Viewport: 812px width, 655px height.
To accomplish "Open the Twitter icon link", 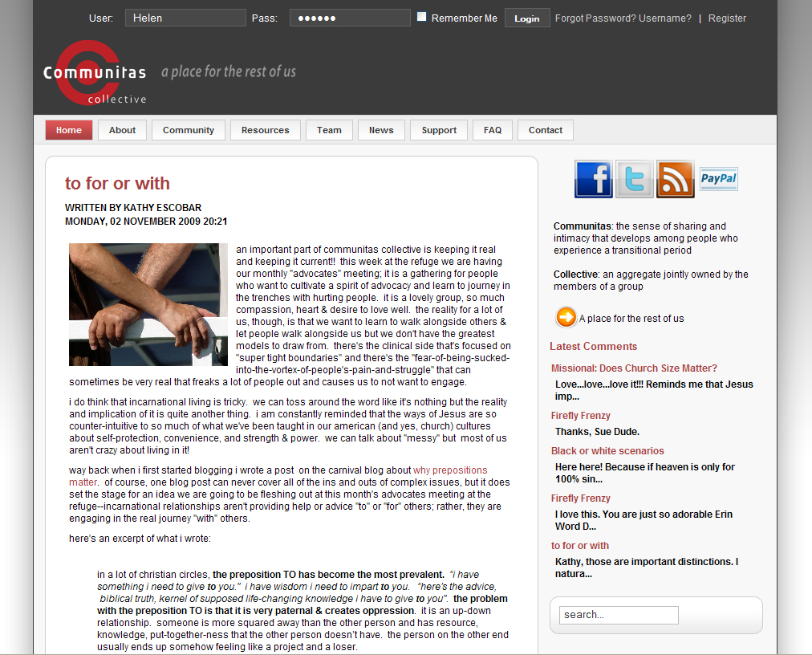I will click(634, 179).
